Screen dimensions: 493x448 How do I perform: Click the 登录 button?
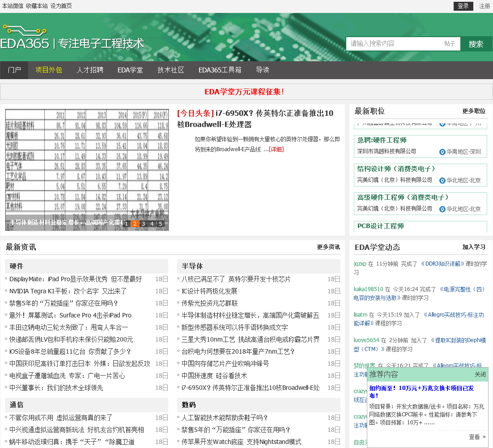point(463,6)
